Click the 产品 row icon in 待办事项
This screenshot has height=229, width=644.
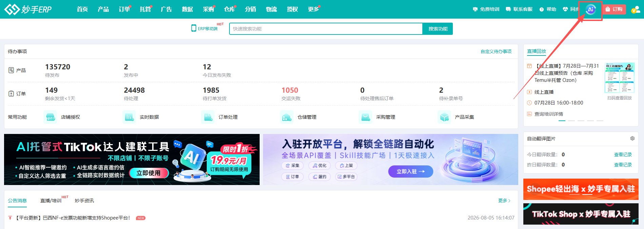tap(11, 70)
